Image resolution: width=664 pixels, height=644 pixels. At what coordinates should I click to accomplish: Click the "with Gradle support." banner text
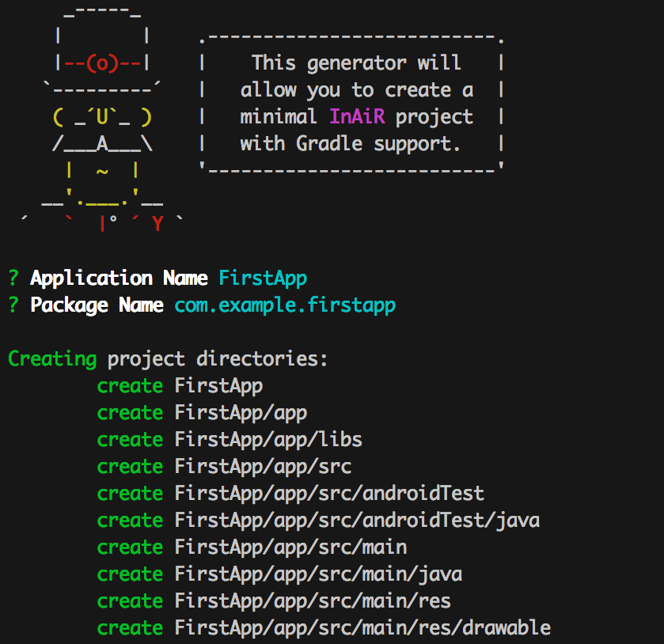point(351,144)
